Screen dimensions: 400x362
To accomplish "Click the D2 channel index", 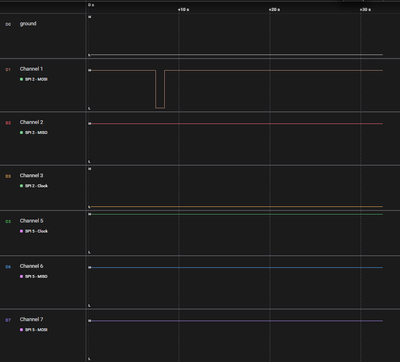I will click(x=8, y=123).
